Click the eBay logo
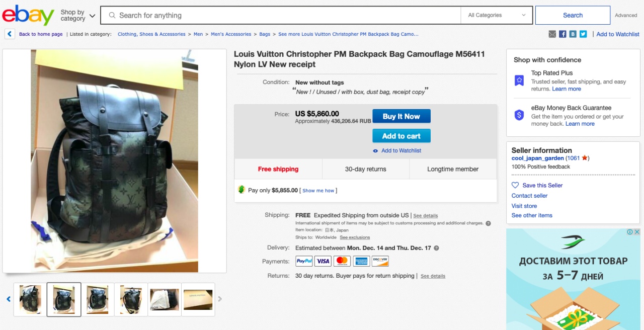Screen dimensions: 644x330 pyautogui.click(x=28, y=15)
